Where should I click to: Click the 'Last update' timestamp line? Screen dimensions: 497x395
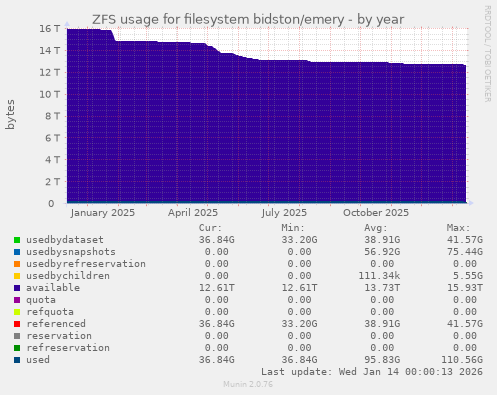click(x=372, y=372)
